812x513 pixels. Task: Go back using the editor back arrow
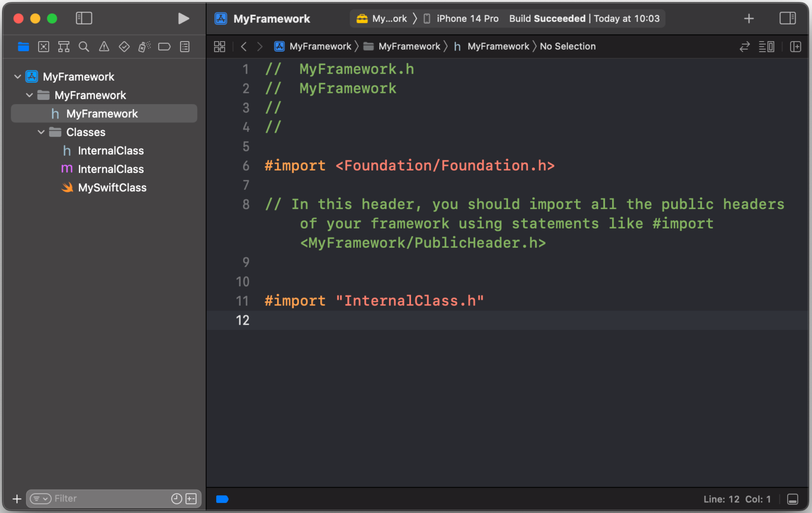pyautogui.click(x=244, y=47)
